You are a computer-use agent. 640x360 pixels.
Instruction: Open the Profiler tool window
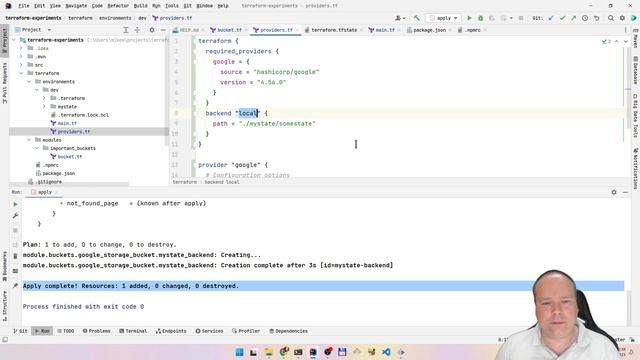pyautogui.click(x=246, y=331)
